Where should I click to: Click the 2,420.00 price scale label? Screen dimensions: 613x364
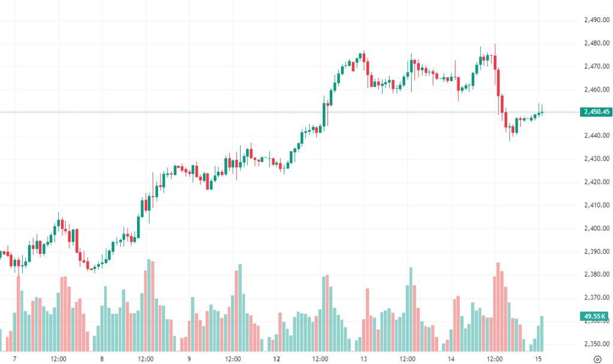pyautogui.click(x=596, y=182)
